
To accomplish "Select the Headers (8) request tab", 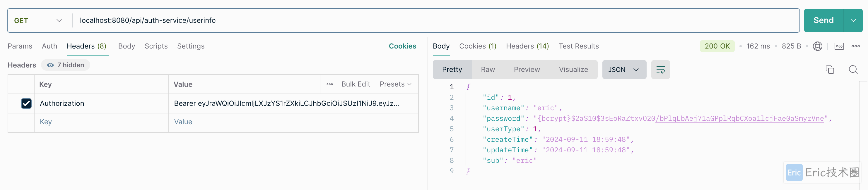I will (87, 46).
